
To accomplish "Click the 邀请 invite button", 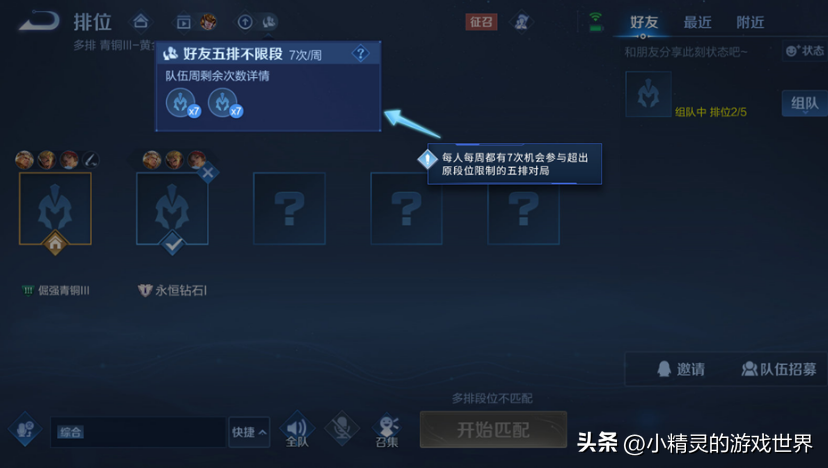I will pos(681,369).
